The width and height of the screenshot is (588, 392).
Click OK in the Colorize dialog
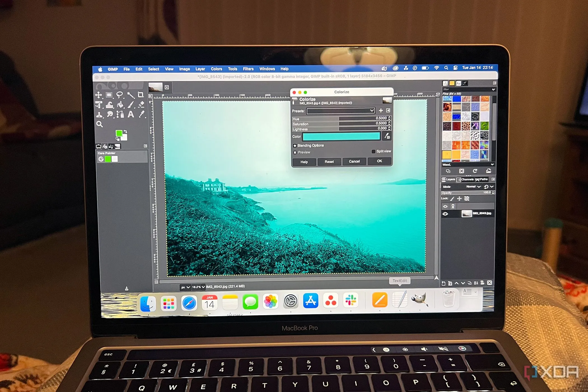[379, 161]
